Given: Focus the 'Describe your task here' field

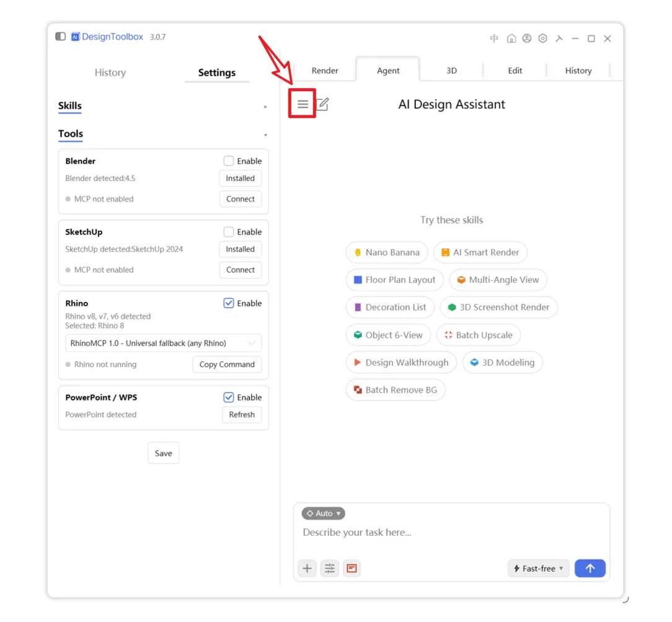Looking at the screenshot, I should [451, 533].
